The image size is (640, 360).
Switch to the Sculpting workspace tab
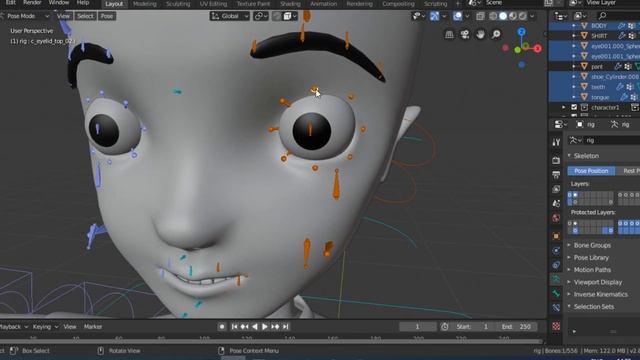(x=178, y=4)
